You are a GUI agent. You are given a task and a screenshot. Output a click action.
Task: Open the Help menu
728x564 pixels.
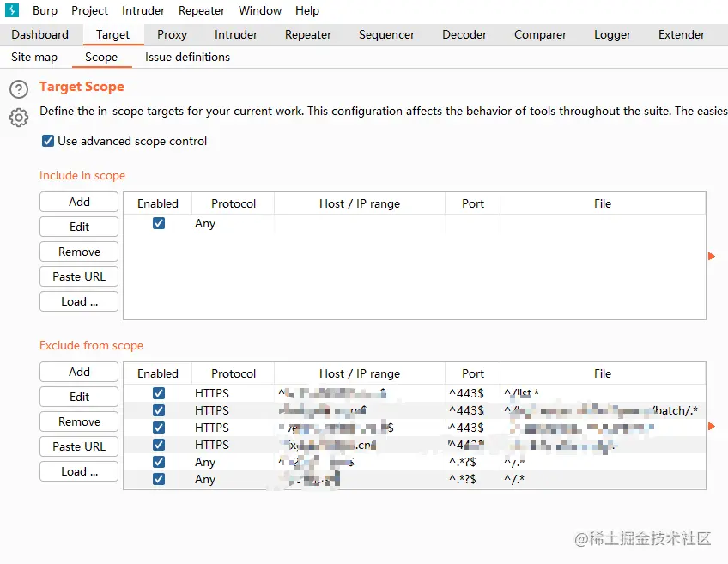306,10
